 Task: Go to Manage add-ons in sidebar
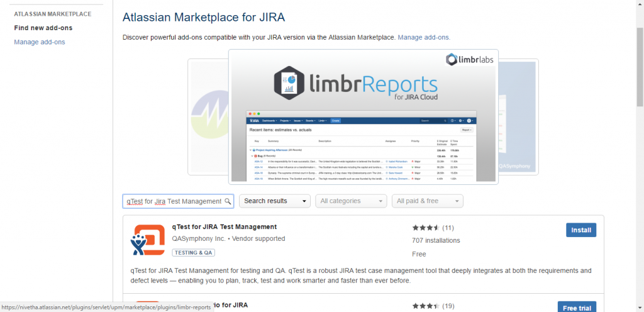39,42
